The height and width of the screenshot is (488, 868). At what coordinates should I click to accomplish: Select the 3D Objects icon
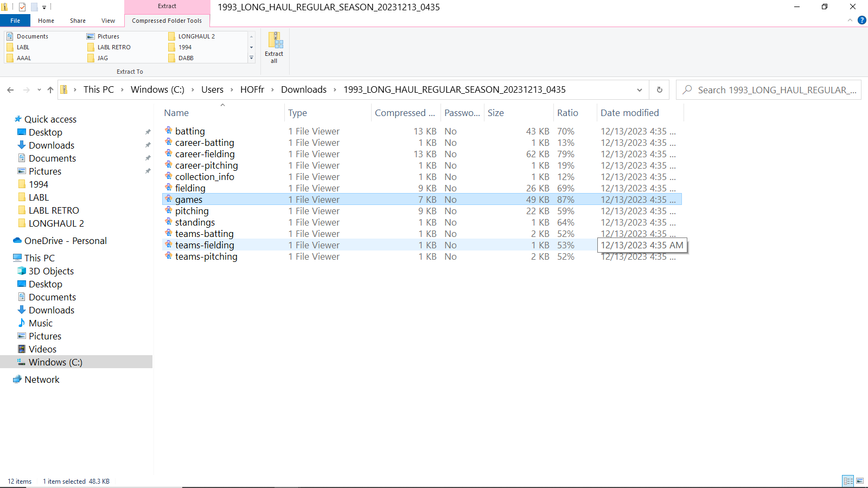point(22,271)
